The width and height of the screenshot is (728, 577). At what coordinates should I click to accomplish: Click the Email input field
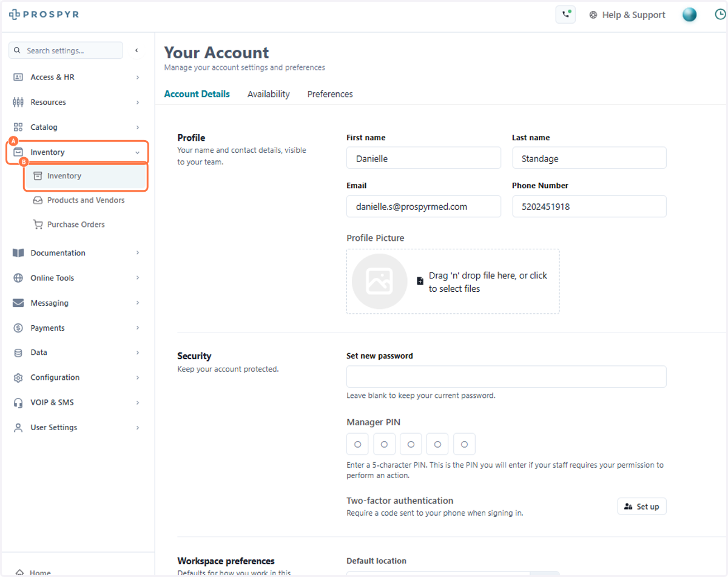pyautogui.click(x=423, y=206)
